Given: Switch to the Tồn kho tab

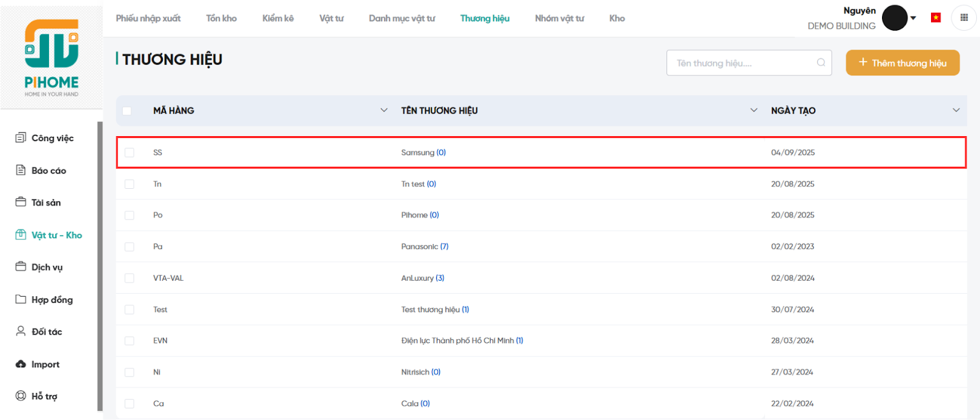Looking at the screenshot, I should tap(221, 18).
